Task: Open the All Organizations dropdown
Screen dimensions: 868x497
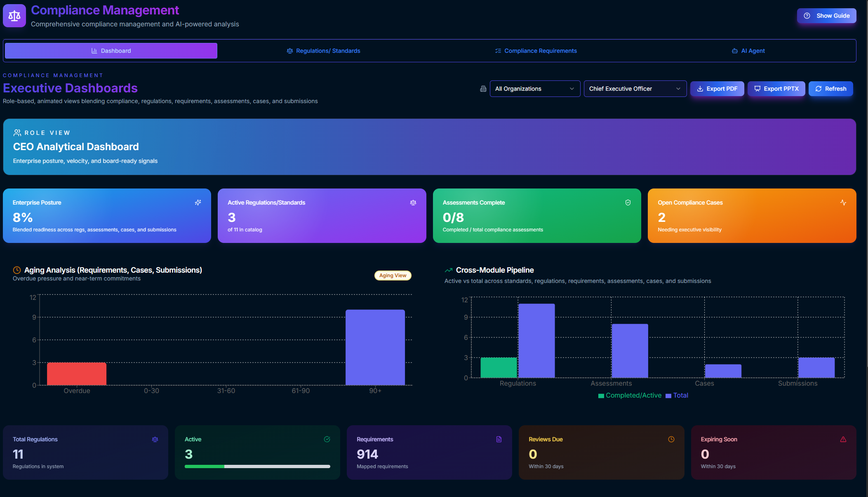Action: [535, 89]
